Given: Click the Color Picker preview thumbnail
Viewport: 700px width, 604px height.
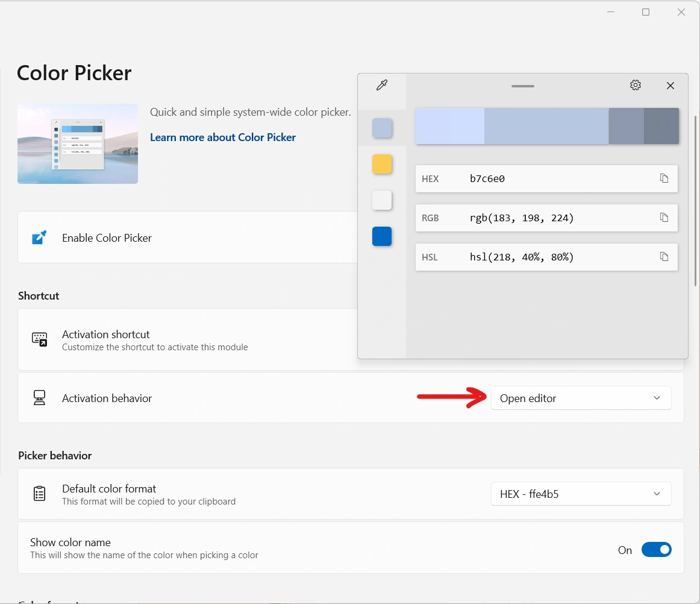Looking at the screenshot, I should coord(78,144).
